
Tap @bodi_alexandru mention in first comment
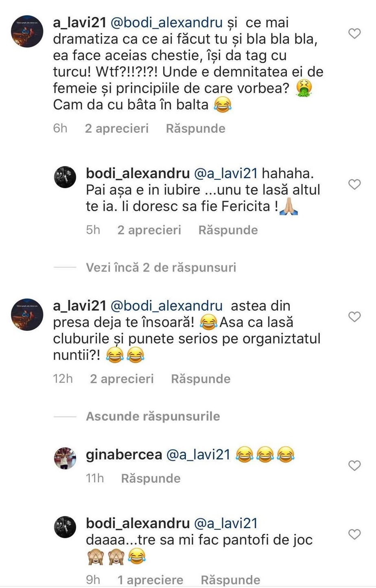pyautogui.click(x=166, y=23)
